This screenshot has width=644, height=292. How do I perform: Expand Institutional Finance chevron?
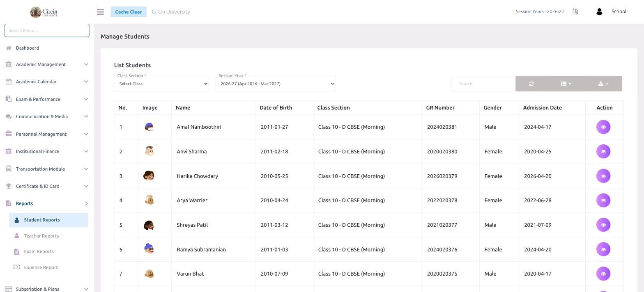86,151
